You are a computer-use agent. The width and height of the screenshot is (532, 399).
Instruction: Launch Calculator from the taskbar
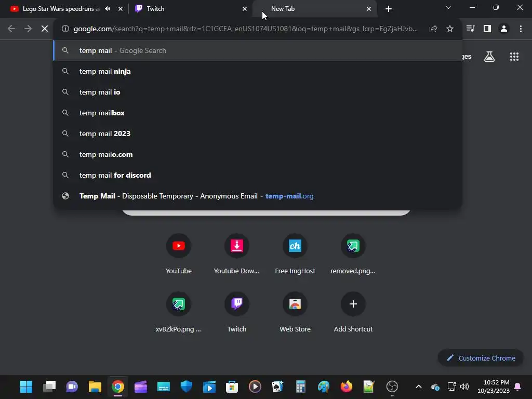click(301, 387)
